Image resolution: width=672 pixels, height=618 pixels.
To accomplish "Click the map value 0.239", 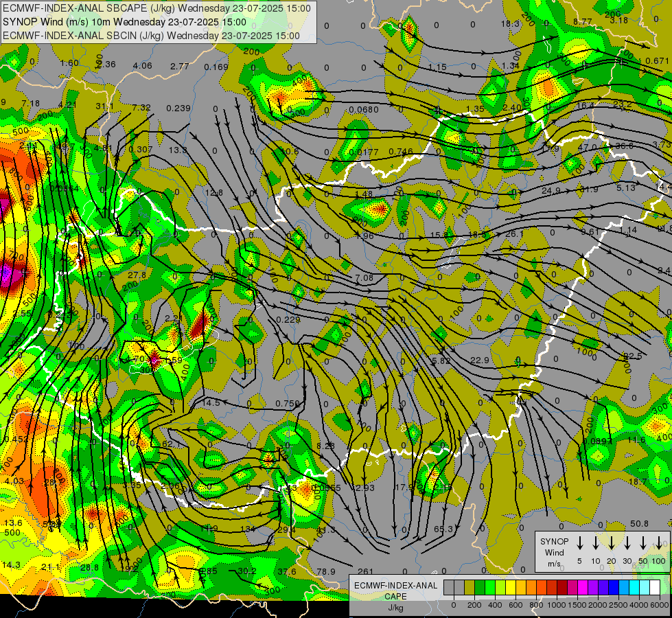I will point(178,108).
